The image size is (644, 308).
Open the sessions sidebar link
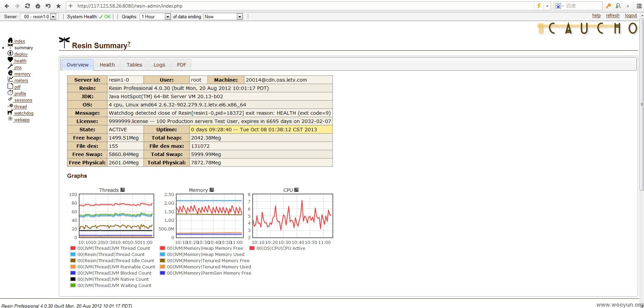23,100
